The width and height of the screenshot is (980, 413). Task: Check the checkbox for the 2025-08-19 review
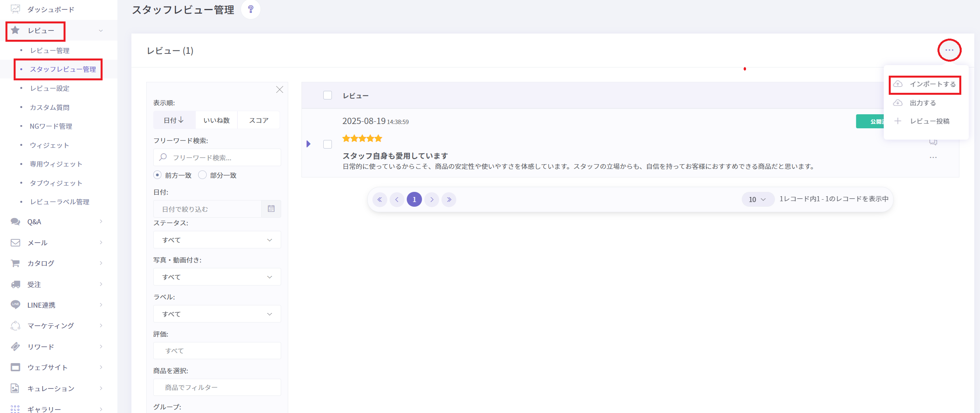click(328, 144)
